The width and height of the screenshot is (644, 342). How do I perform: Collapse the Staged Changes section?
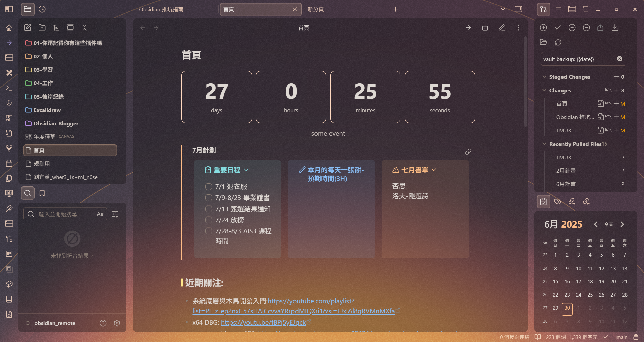(544, 77)
